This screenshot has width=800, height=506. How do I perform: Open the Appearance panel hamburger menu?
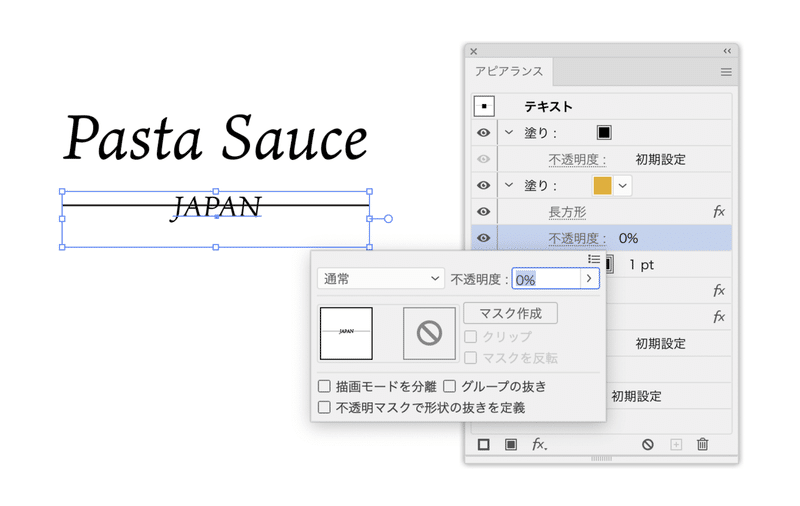[726, 72]
